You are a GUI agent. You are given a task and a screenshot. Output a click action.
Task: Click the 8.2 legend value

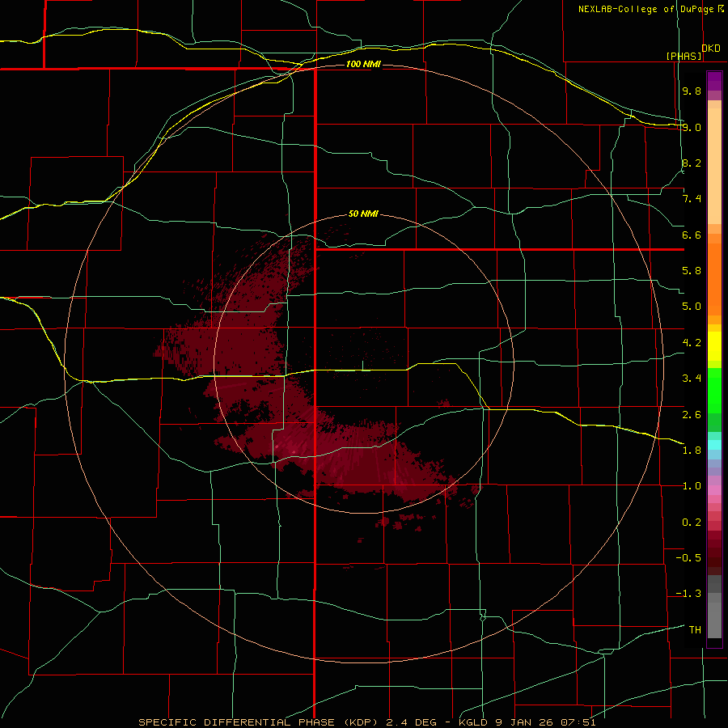coord(692,163)
